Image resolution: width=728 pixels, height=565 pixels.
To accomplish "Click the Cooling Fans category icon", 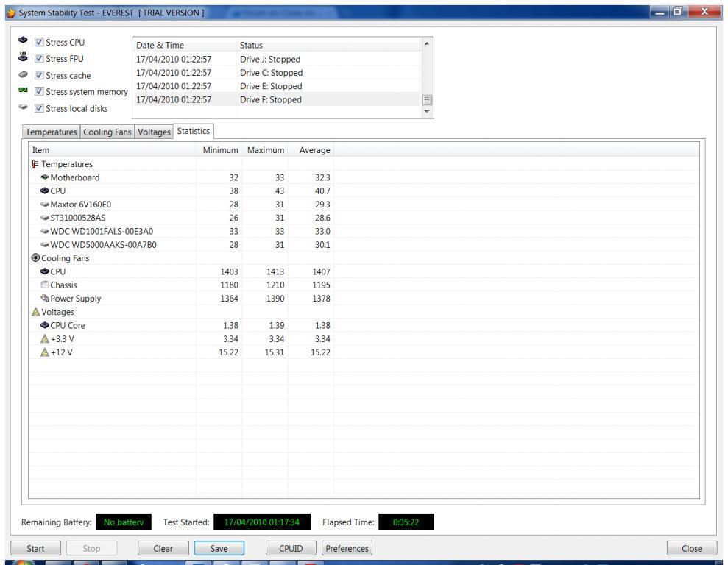I will coord(35,258).
